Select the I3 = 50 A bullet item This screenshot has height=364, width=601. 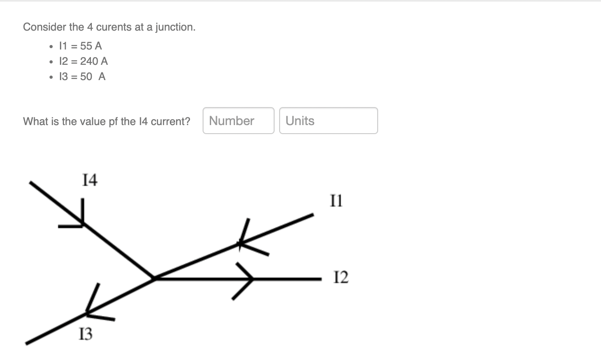tap(81, 76)
